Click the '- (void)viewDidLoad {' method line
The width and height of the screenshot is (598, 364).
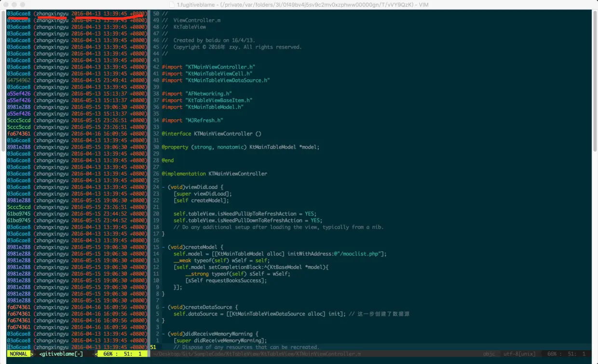pyautogui.click(x=192, y=187)
